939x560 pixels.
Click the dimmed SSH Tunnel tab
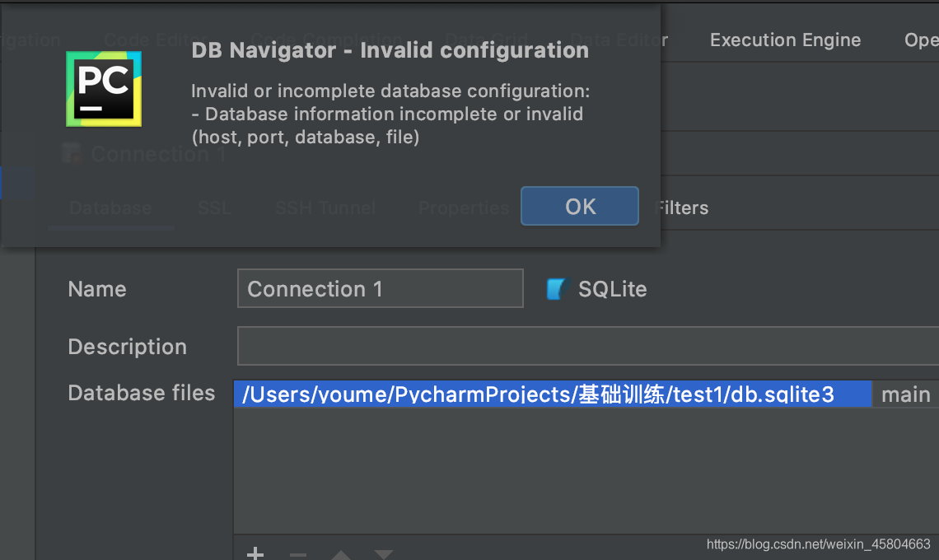point(325,208)
